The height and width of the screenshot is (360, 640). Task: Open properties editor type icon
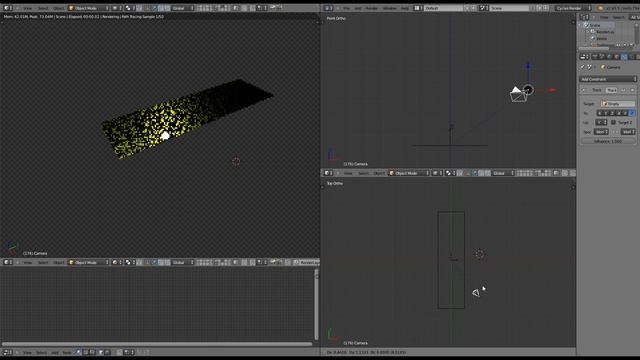coord(584,57)
